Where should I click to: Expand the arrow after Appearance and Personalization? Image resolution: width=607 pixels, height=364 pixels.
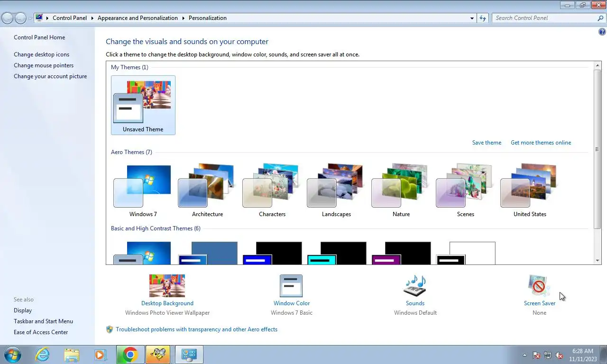click(183, 18)
